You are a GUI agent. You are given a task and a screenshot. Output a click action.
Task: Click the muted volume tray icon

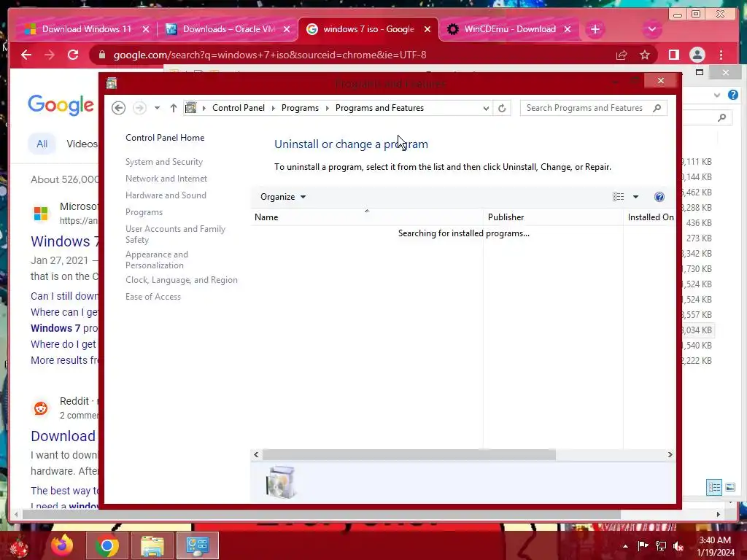(678, 546)
